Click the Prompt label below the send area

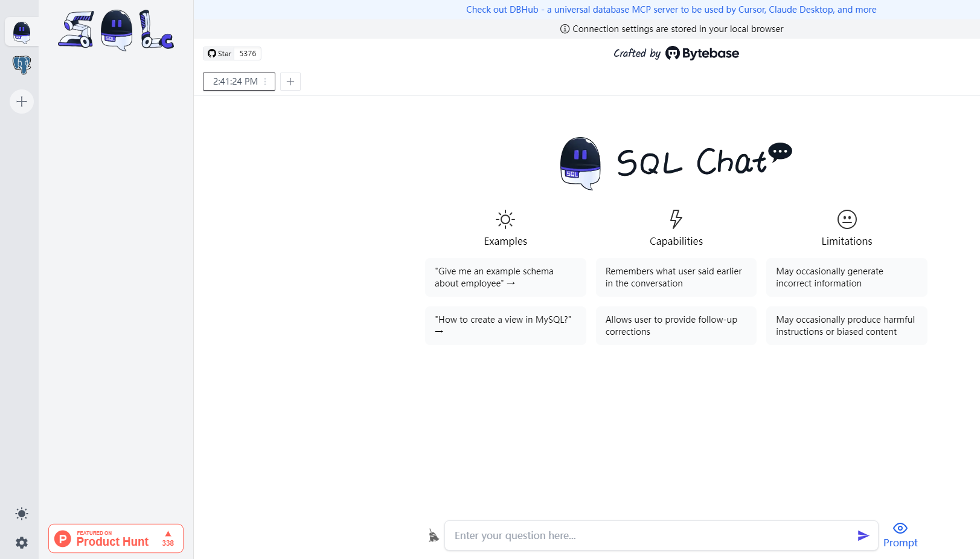pos(900,543)
